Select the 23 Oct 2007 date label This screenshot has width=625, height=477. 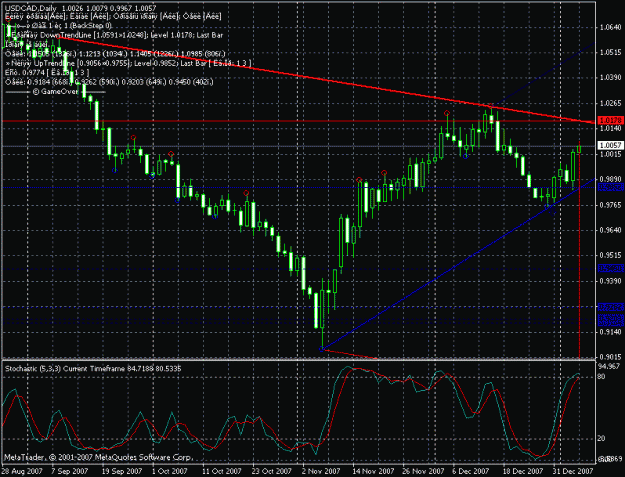click(x=272, y=471)
